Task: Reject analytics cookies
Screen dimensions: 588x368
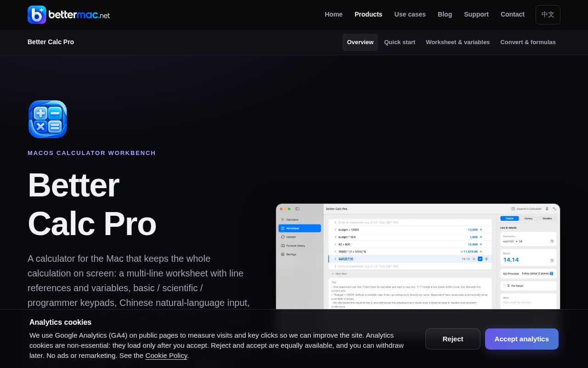Action: click(453, 339)
